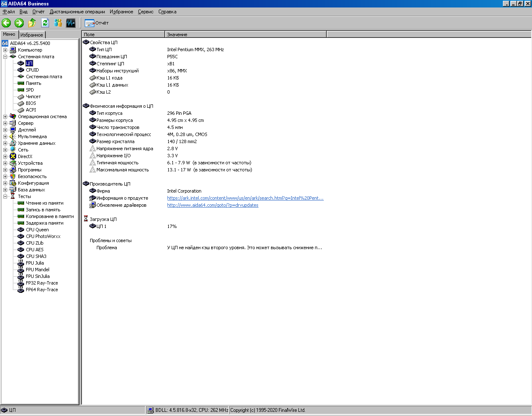Image resolution: width=532 pixels, height=416 pixels.
Task: Open the BIOS chip icon in tree
Action: [x=21, y=103]
